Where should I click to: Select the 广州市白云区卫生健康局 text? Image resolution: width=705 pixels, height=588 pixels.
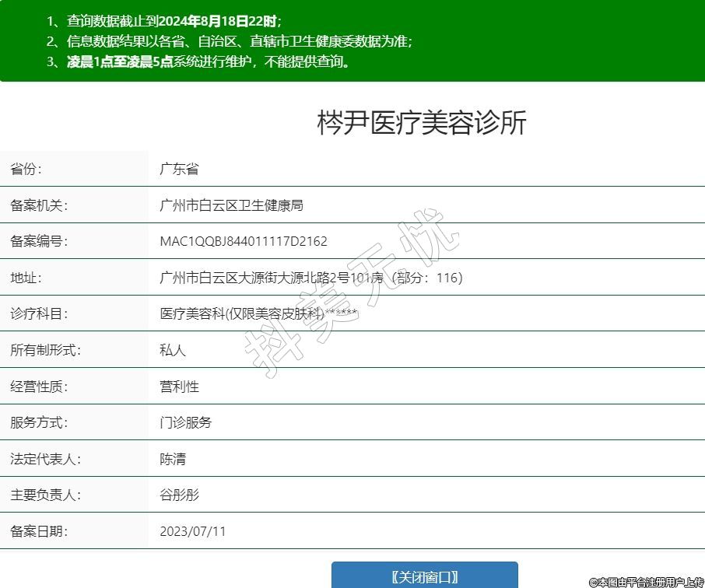[230, 205]
